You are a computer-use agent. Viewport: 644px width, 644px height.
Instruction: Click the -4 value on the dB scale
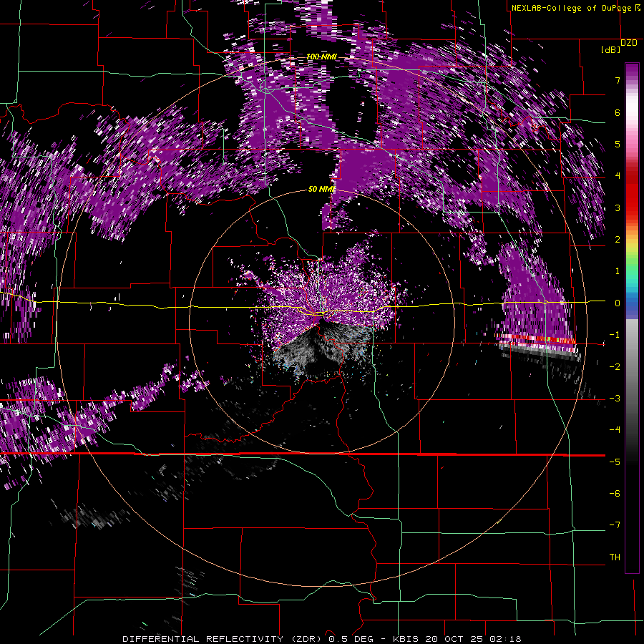(x=615, y=430)
